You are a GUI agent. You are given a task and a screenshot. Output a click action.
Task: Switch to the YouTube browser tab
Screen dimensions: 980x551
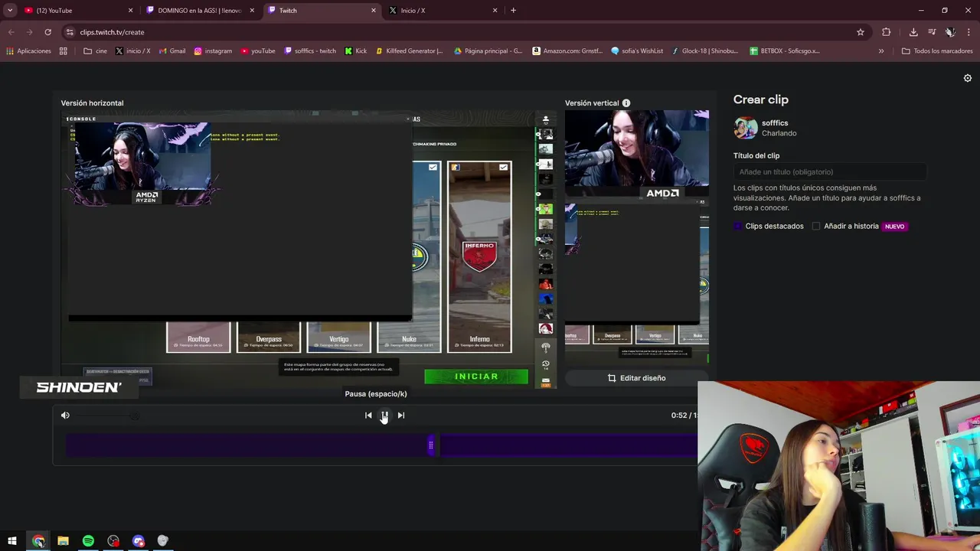[77, 11]
